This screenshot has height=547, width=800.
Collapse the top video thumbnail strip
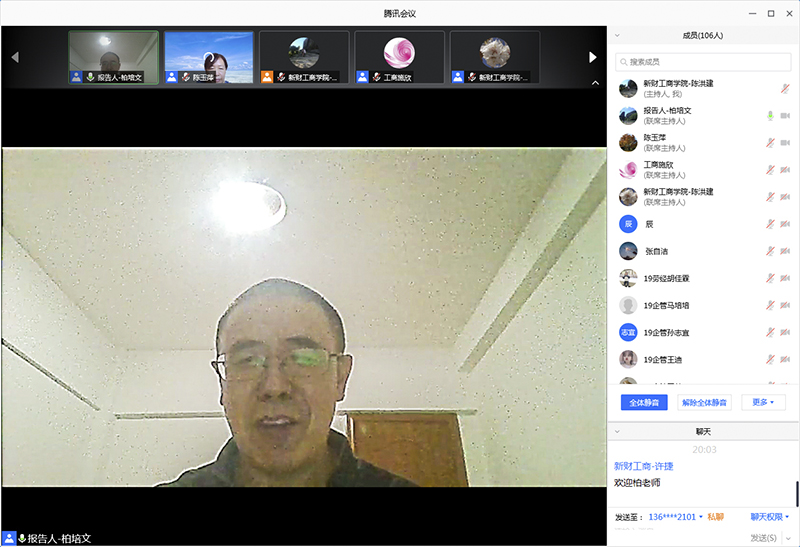tap(596, 83)
